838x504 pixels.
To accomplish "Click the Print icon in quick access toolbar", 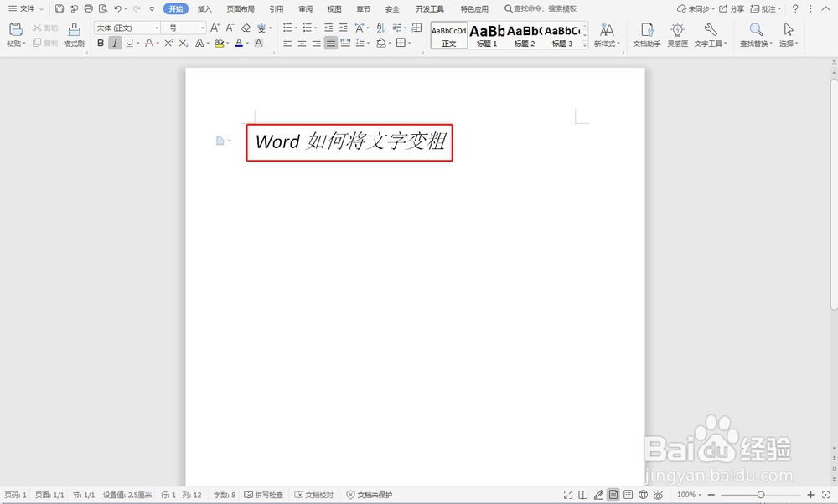I will [89, 8].
